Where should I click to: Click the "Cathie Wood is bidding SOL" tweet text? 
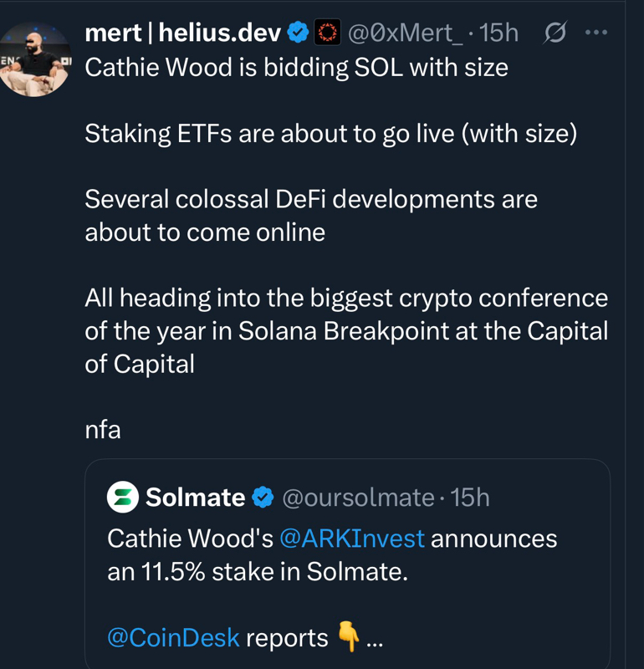click(296, 68)
